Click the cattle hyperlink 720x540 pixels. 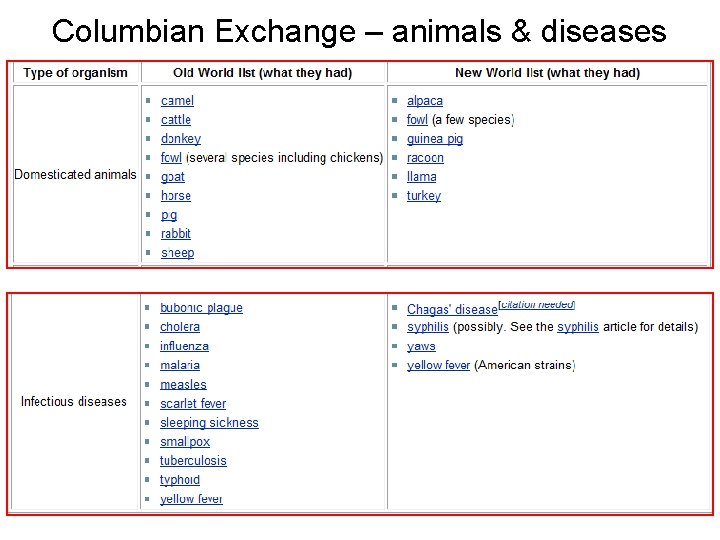(x=176, y=120)
